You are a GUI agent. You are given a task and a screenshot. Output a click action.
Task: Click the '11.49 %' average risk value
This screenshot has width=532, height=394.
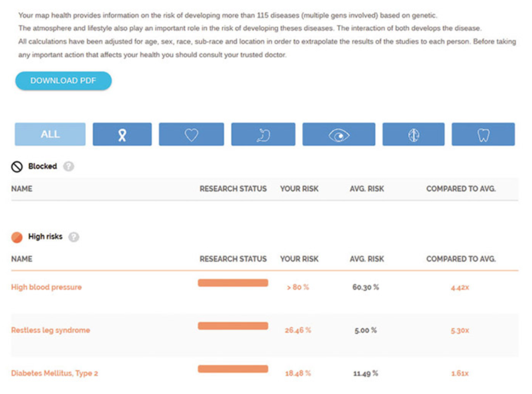[x=366, y=373]
